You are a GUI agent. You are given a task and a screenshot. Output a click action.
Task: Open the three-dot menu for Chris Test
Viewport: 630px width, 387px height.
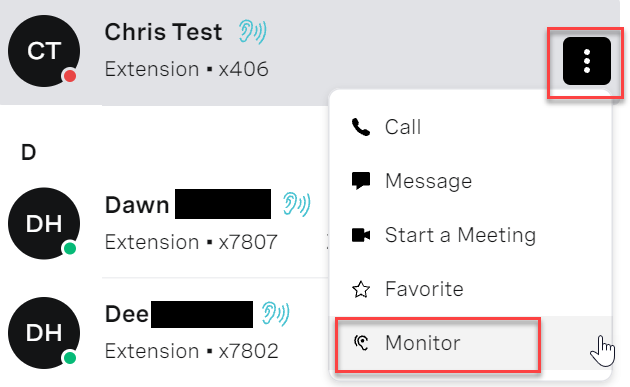pos(587,61)
